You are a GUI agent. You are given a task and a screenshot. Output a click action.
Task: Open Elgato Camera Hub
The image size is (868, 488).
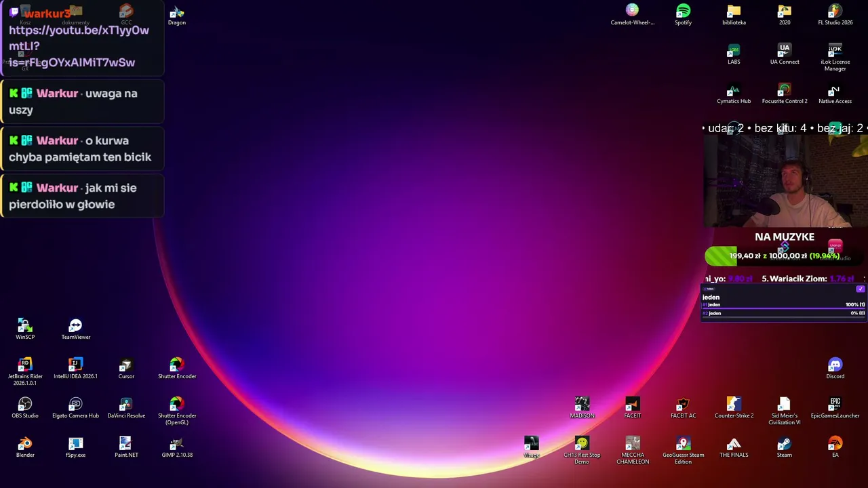pyautogui.click(x=75, y=408)
